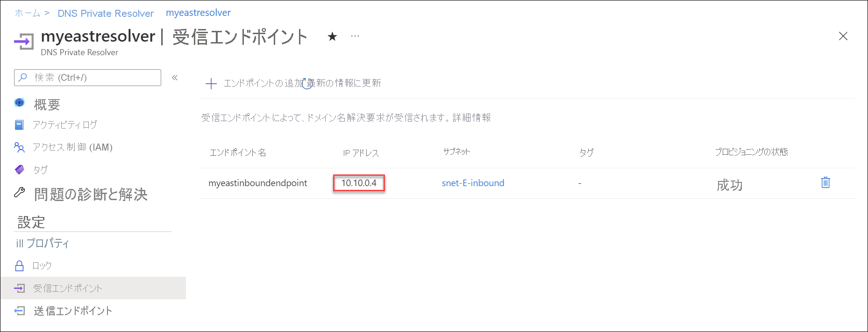Click the resolver header arrow icon
Screen dimensions: 868x332
point(24,41)
